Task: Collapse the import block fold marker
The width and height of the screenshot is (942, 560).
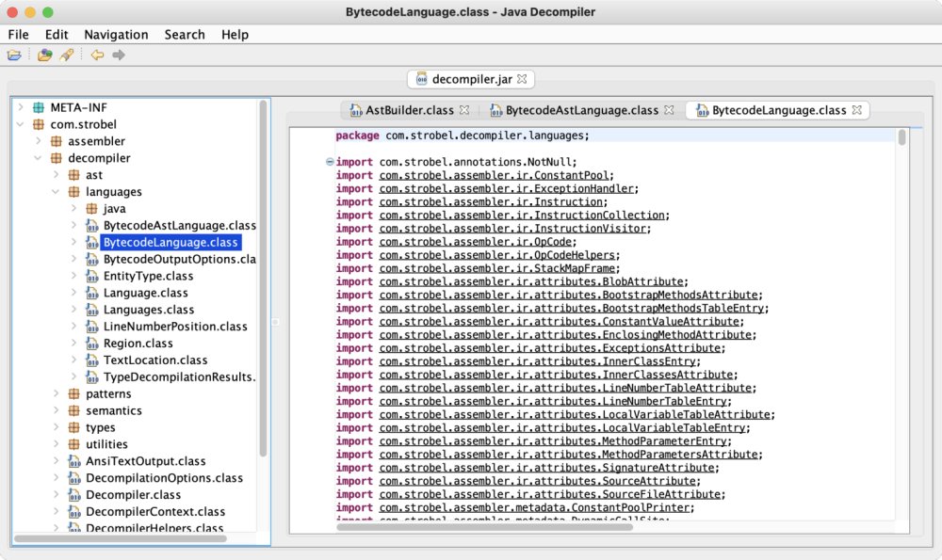Action: pyautogui.click(x=329, y=162)
